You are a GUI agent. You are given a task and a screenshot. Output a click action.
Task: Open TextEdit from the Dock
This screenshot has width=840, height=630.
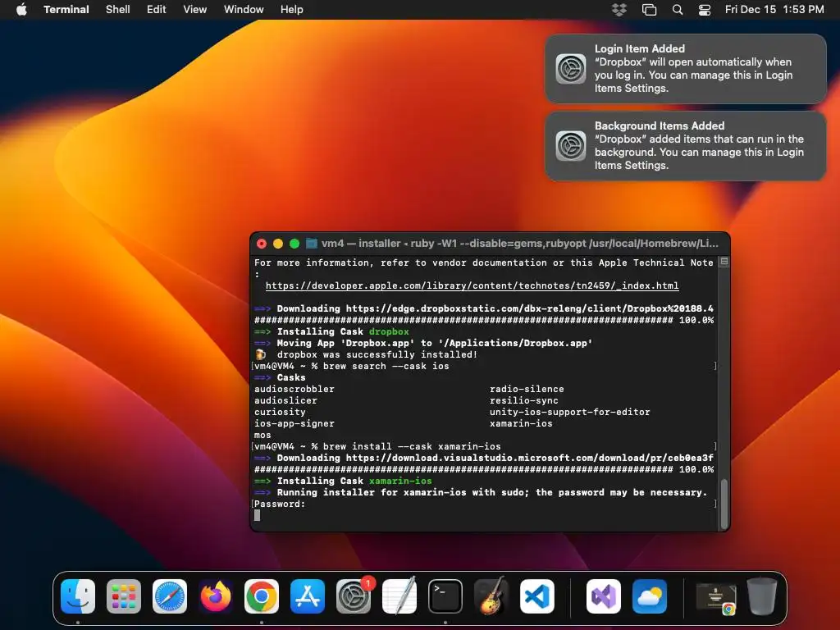pos(399,596)
